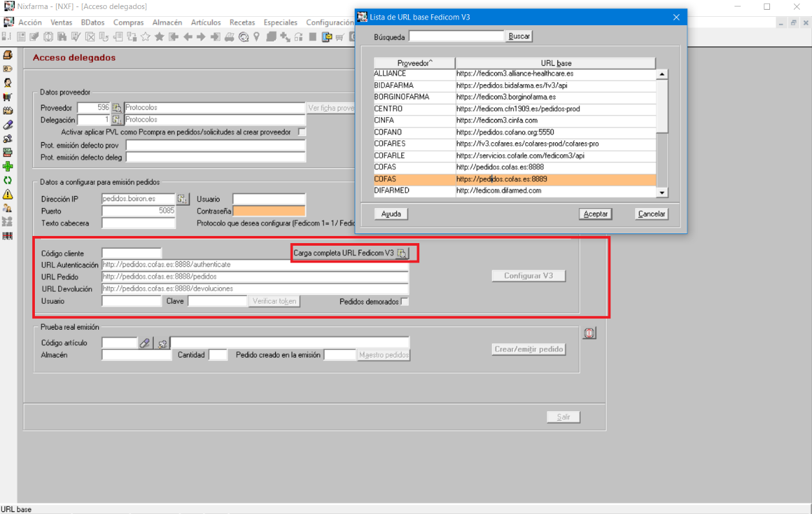Click the Maestro pedidos button
Viewport: 812px width, 514px height.
click(x=384, y=355)
